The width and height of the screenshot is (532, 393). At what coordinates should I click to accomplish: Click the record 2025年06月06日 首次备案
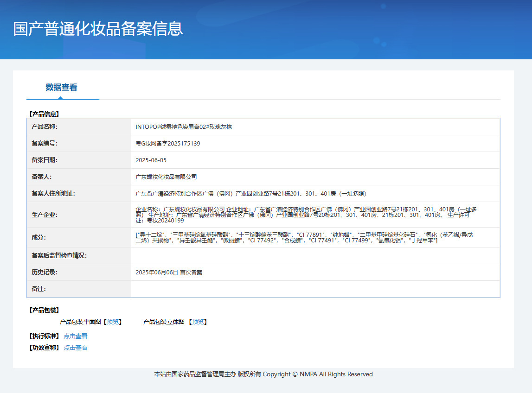(x=169, y=273)
